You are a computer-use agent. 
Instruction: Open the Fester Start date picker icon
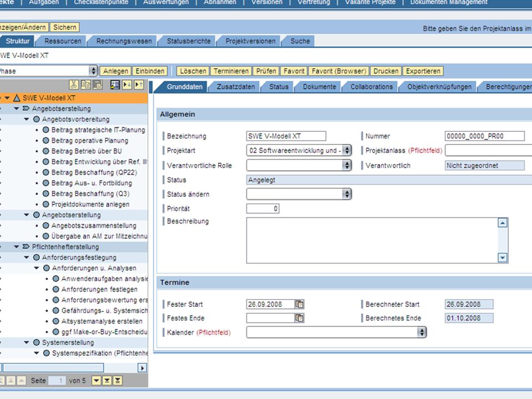point(299,304)
